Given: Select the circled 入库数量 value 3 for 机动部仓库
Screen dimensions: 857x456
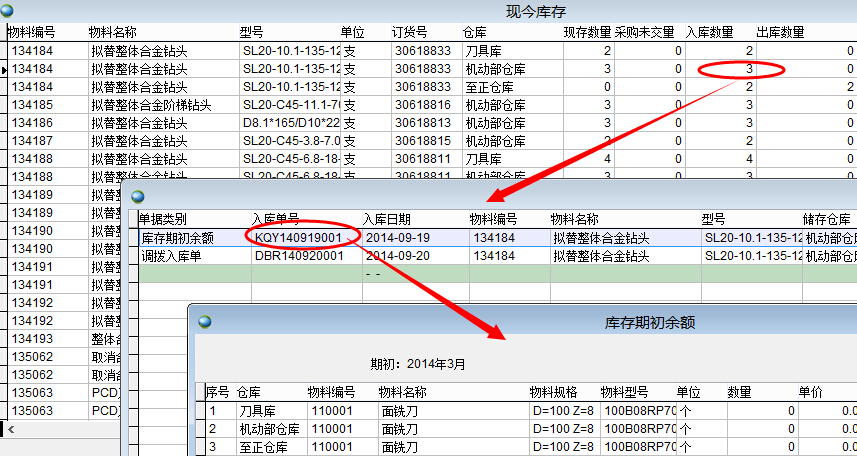Looking at the screenshot, I should click(x=749, y=69).
